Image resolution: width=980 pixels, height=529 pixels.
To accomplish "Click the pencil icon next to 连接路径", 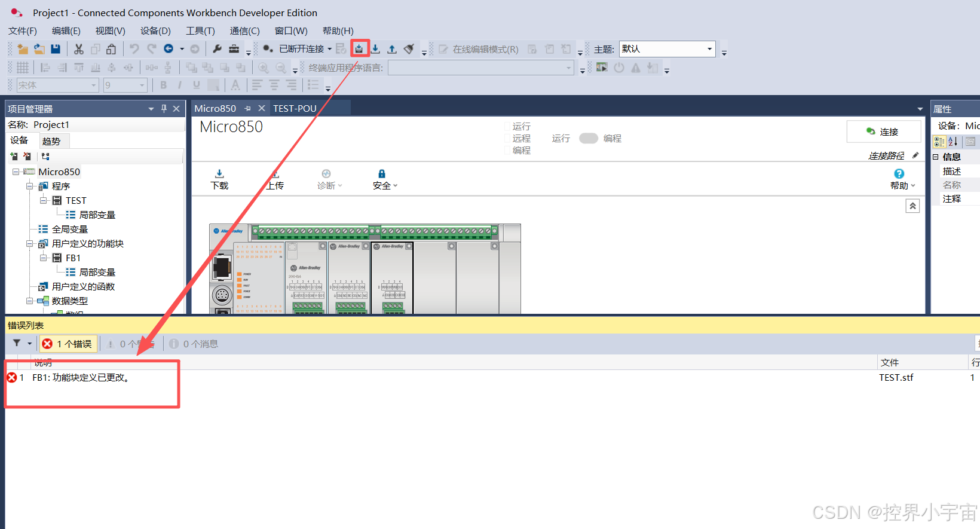I will (915, 155).
